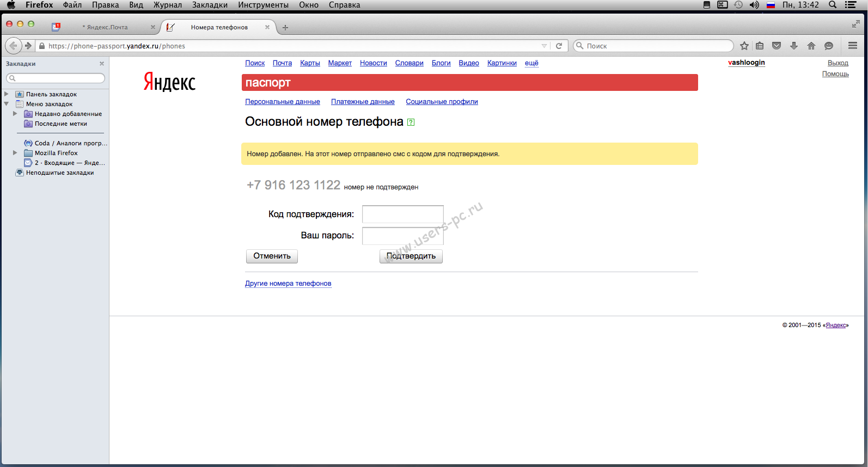Screen dimensions: 868x467
Task: Click the volume icon in menu bar
Action: (x=754, y=5)
